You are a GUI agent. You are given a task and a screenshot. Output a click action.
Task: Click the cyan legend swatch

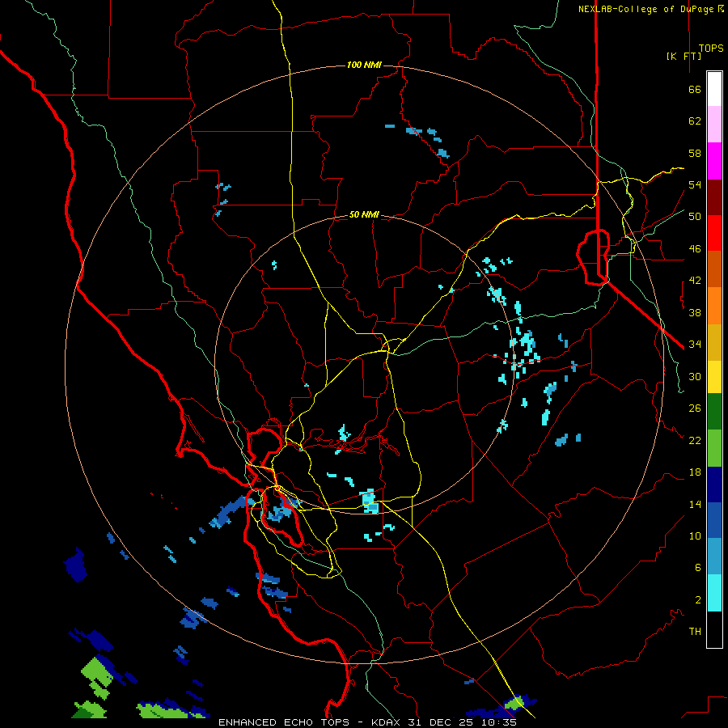(x=714, y=593)
